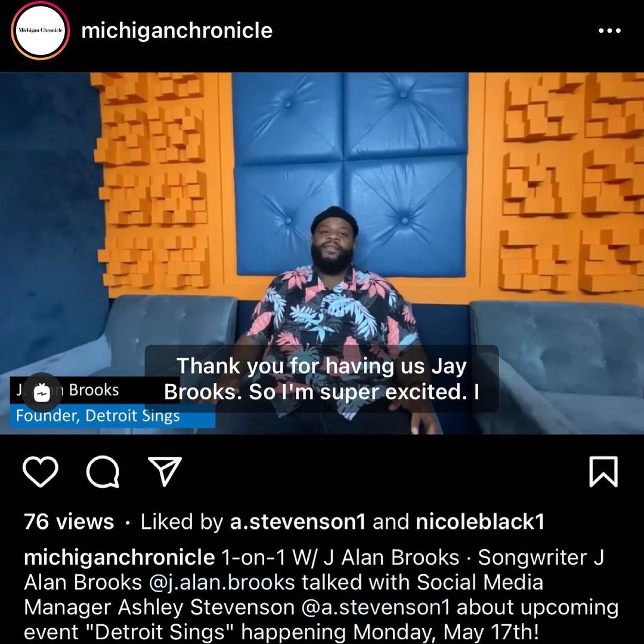Open @a.stevenson1 mention in caption
Image resolution: width=644 pixels, height=644 pixels.
376,608
